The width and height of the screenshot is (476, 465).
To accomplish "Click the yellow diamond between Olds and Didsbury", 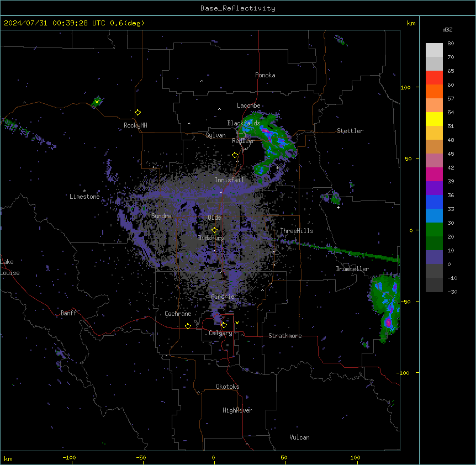I will point(214,230).
